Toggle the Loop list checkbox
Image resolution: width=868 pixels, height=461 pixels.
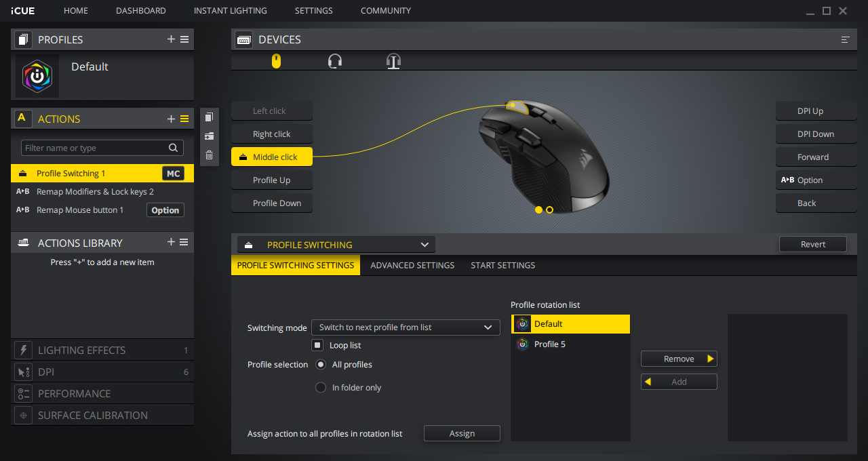(x=317, y=345)
